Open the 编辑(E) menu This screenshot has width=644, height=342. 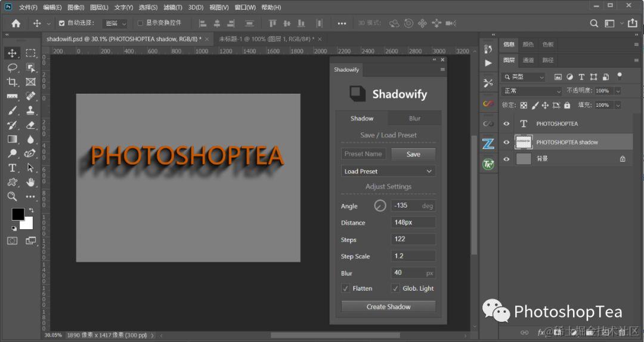(x=52, y=7)
